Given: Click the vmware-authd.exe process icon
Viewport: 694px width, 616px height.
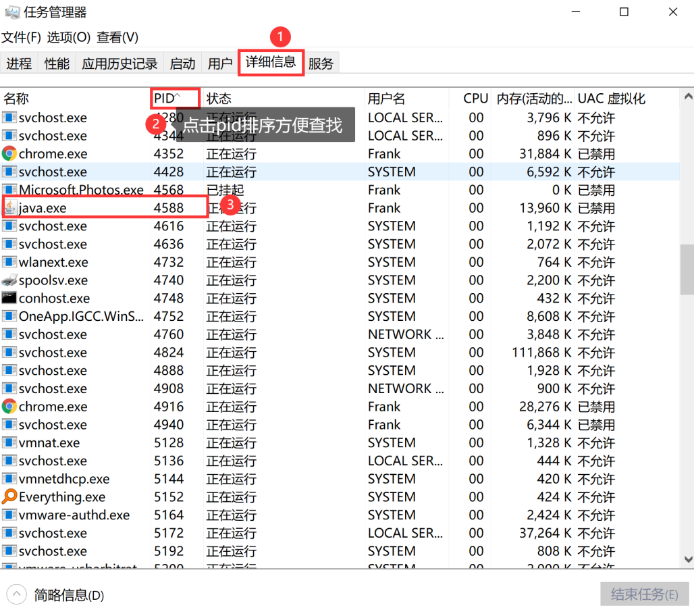Looking at the screenshot, I should click(9, 515).
